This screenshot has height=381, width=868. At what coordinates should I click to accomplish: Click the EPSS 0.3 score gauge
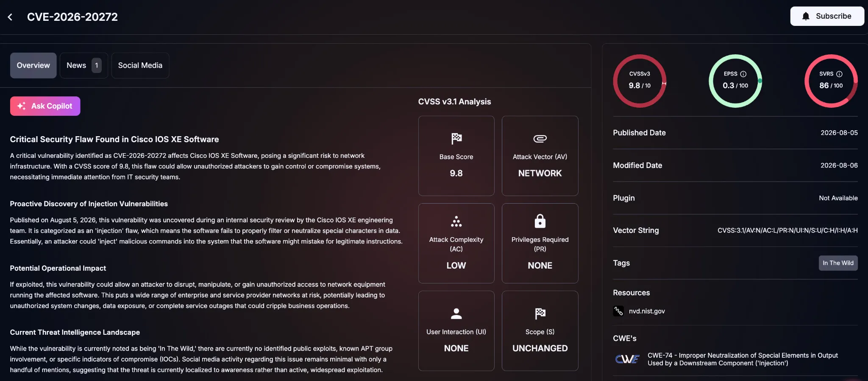pos(735,81)
